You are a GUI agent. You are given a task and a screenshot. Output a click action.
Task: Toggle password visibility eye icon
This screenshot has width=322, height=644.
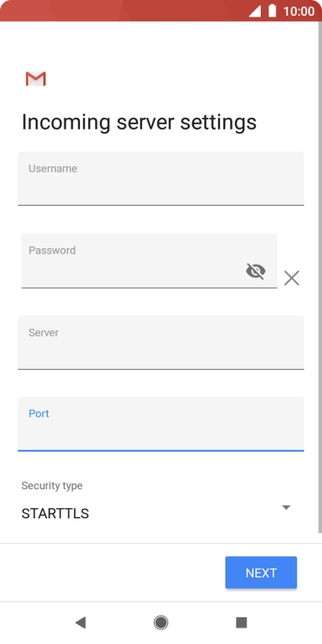[x=255, y=271]
